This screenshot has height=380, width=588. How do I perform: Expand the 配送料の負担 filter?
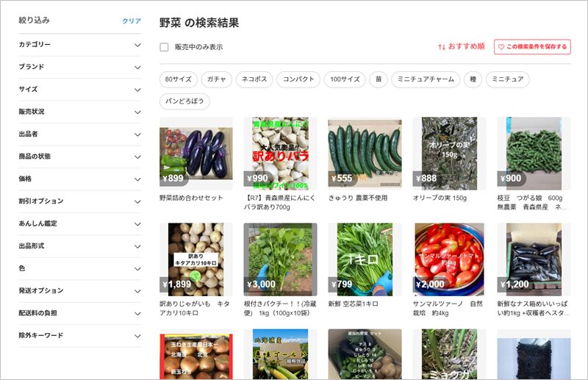(80, 313)
